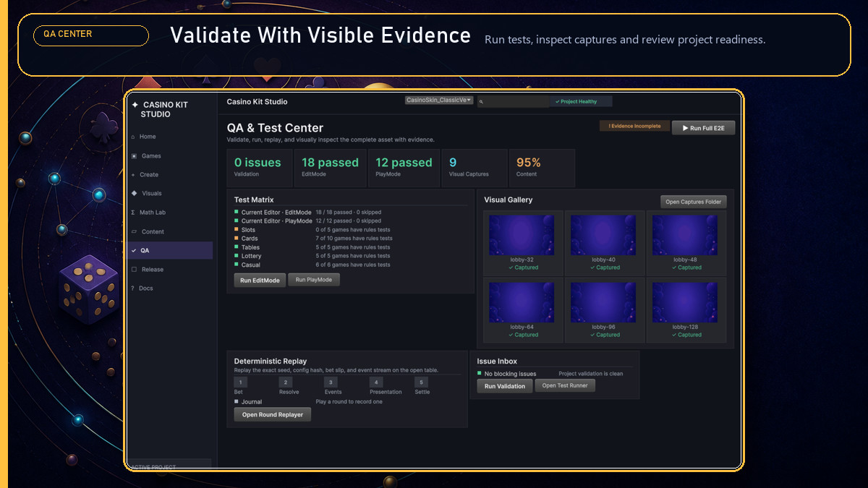Click the Content tag icon in sidebar
The image size is (868, 488).
(134, 232)
